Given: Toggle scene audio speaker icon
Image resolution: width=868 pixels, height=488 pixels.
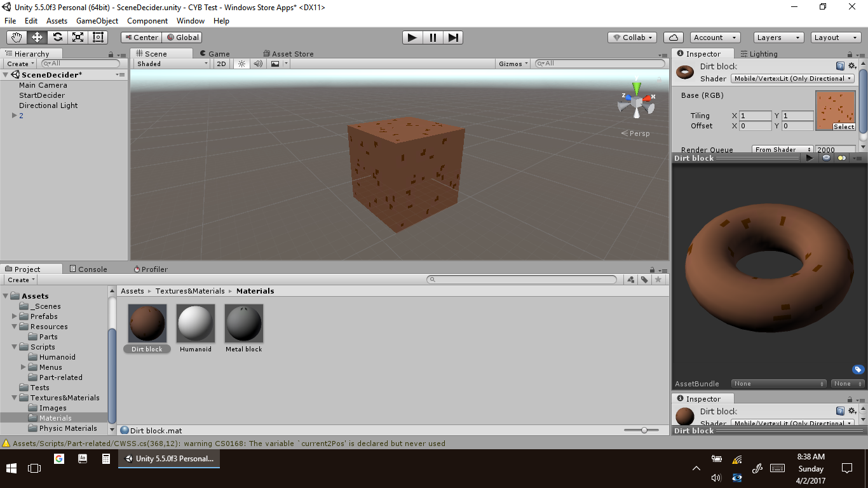Looking at the screenshot, I should tap(258, 64).
